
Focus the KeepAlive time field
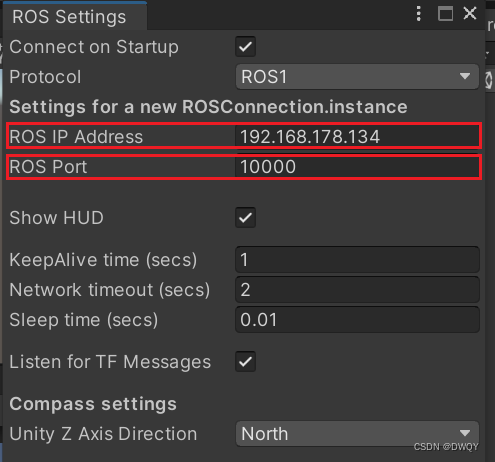click(357, 259)
